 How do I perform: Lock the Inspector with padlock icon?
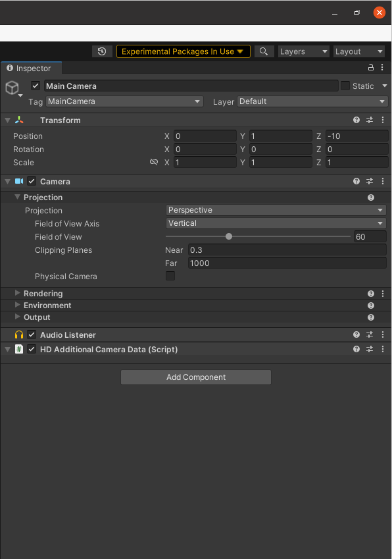click(x=371, y=67)
